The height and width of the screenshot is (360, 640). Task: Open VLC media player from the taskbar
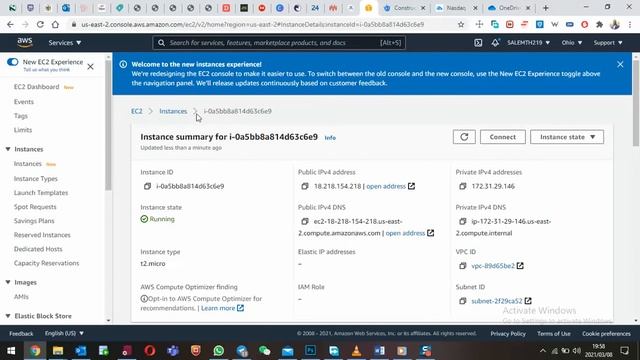coord(356,351)
